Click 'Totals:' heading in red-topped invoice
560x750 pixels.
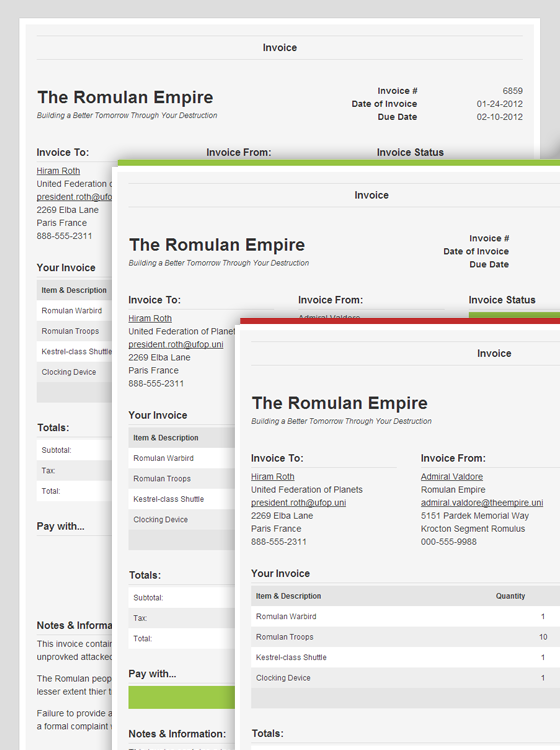point(267,733)
